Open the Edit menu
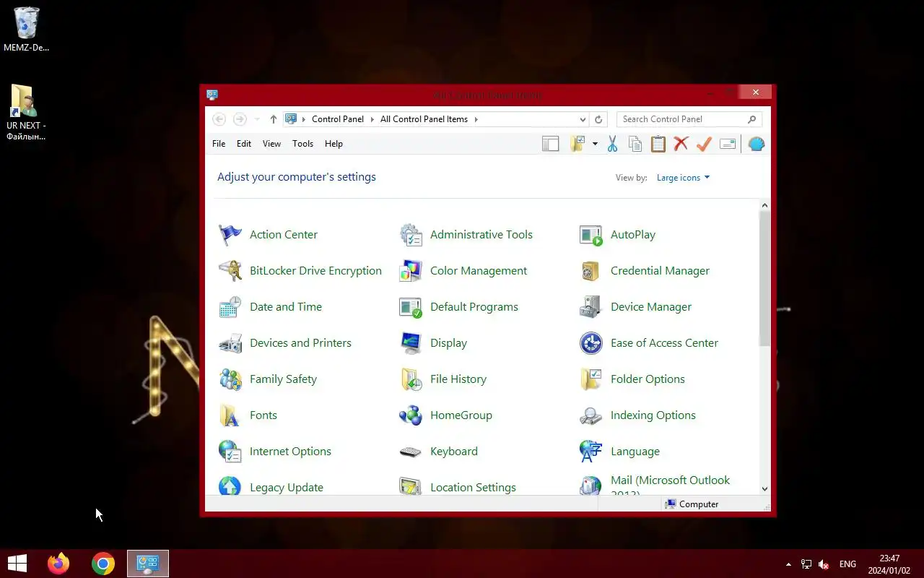The width and height of the screenshot is (924, 578). (244, 144)
